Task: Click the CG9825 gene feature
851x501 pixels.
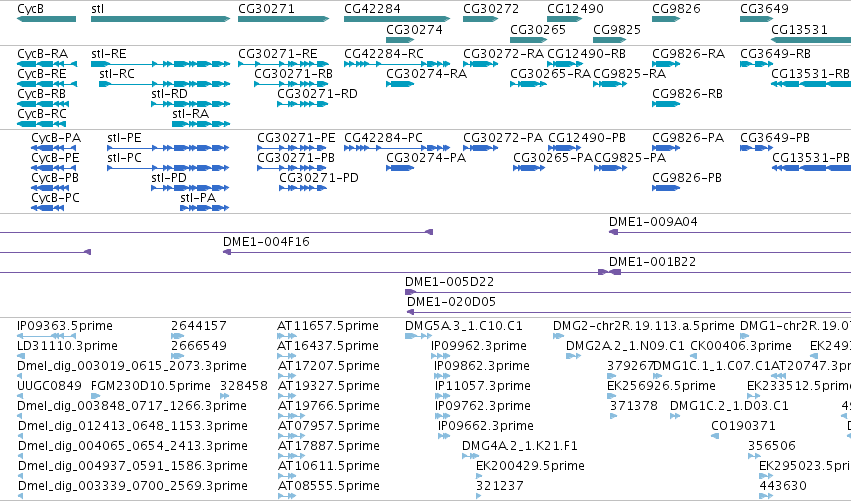Action: pos(609,40)
